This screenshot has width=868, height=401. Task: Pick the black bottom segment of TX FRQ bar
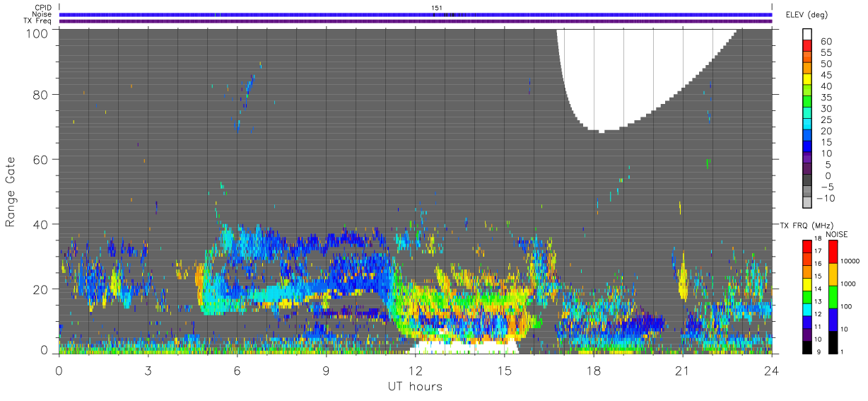[x=807, y=347]
